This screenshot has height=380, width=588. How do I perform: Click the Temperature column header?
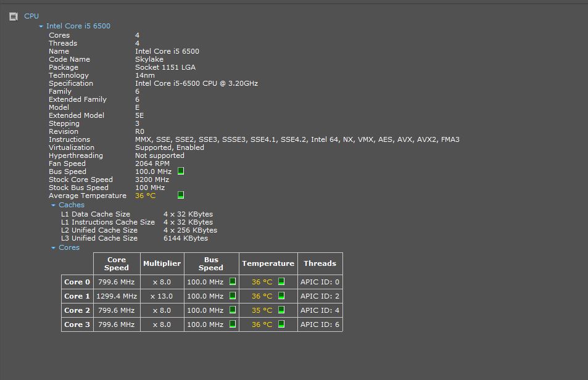[268, 263]
